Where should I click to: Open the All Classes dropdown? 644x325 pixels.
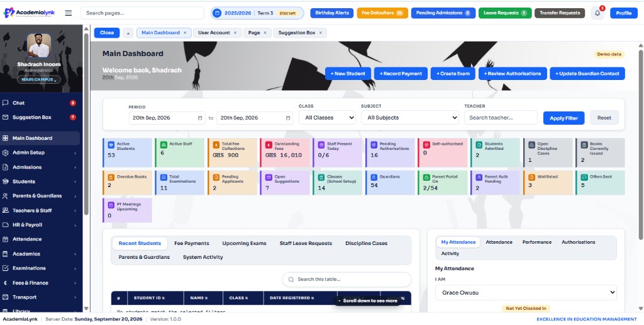(x=327, y=118)
